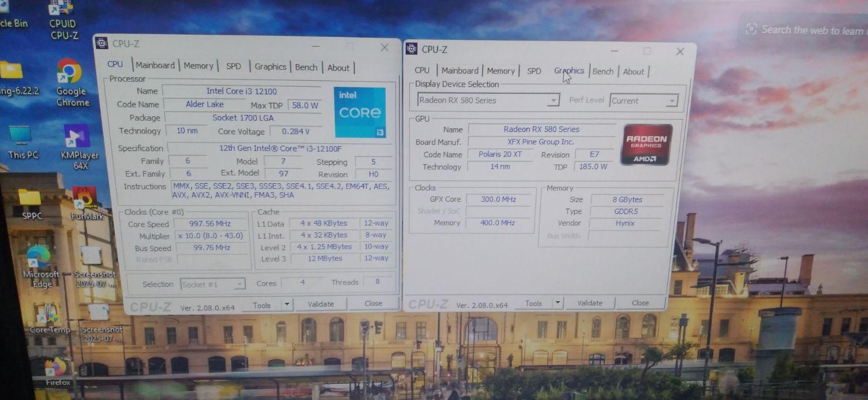This screenshot has width=868, height=400.
Task: Click the memory vendor value 'Hynix'
Action: [625, 223]
